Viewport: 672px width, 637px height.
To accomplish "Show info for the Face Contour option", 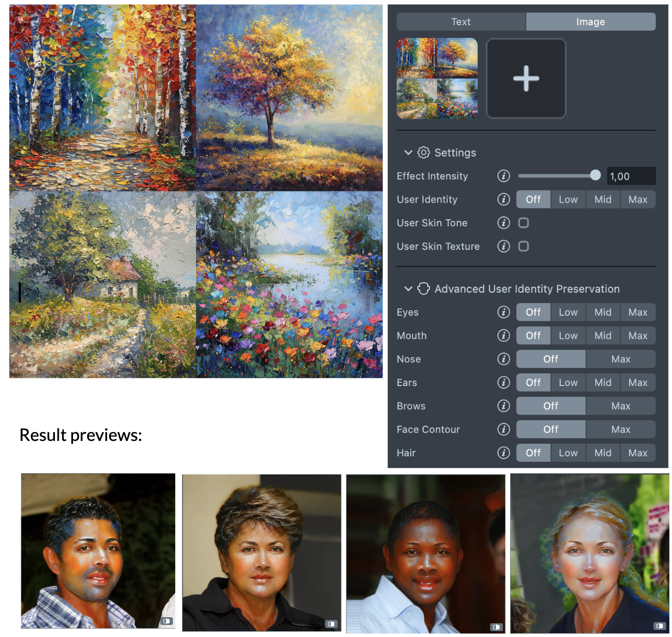I will tap(503, 429).
